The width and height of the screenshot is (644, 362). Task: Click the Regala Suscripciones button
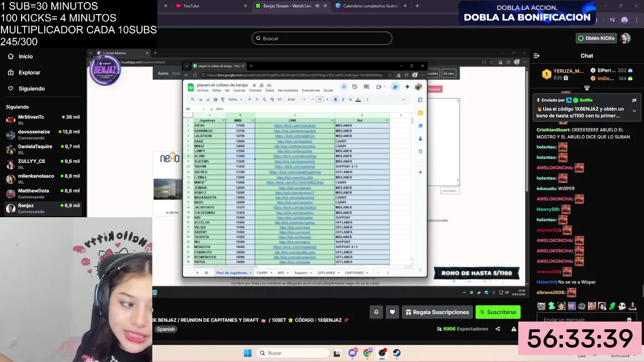pyautogui.click(x=437, y=312)
